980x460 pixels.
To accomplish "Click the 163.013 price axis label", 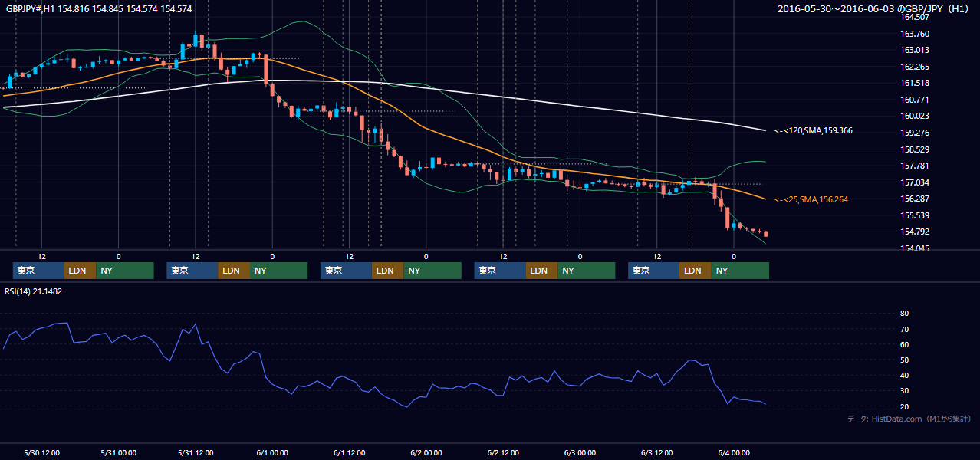I will coord(914,50).
